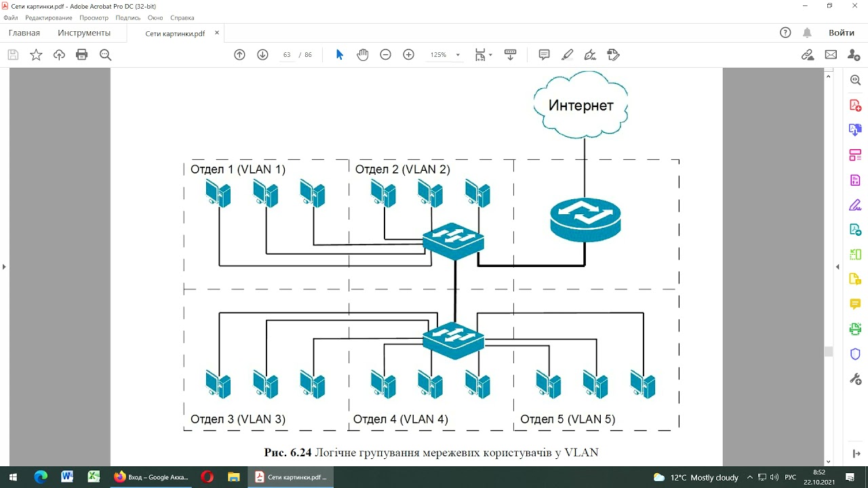Select the highlighter pen tool
868x488 pixels.
568,55
